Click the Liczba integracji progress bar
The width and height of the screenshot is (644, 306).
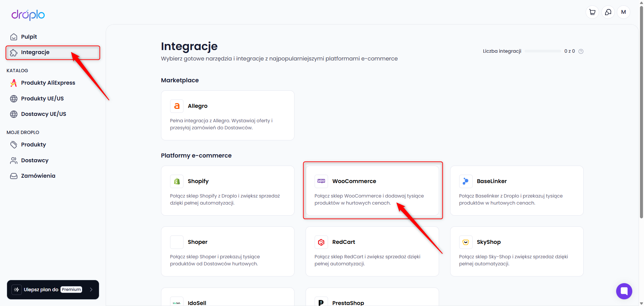pos(543,51)
